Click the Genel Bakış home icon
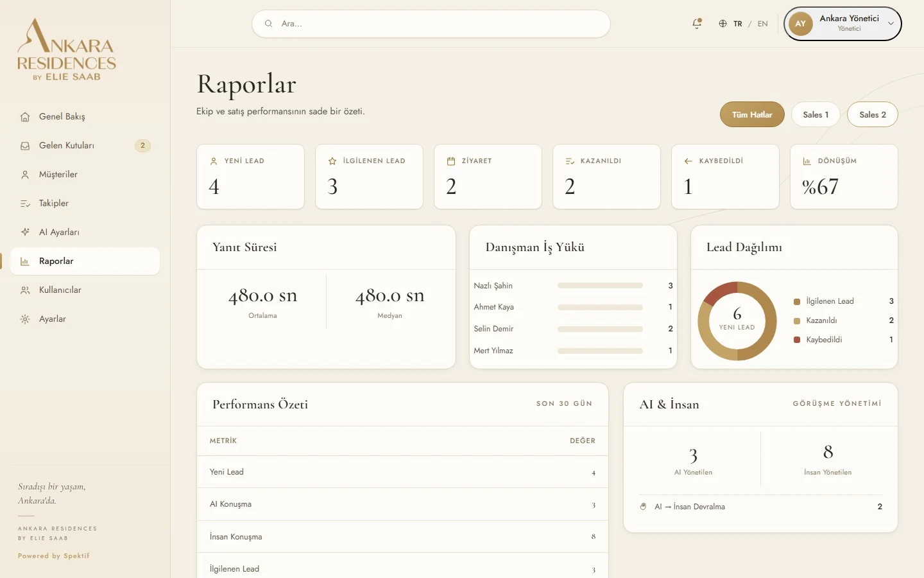 [x=25, y=117]
